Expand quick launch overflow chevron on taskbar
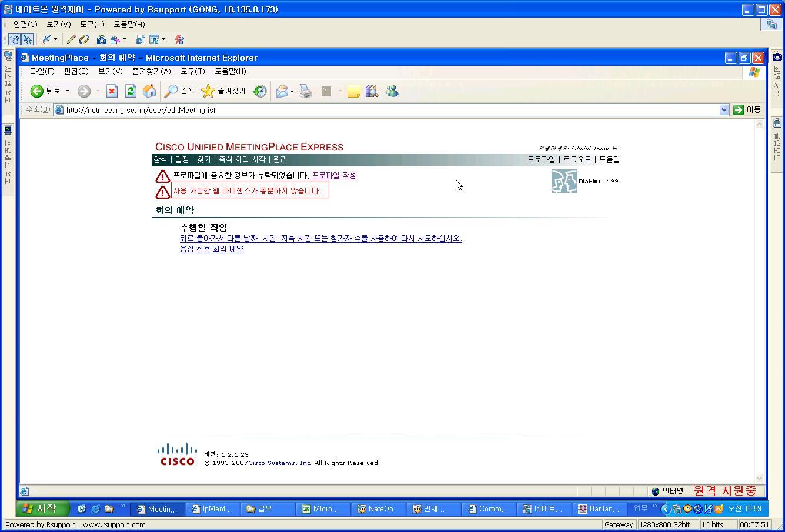Viewport: 785px width, 532px height. [x=123, y=507]
